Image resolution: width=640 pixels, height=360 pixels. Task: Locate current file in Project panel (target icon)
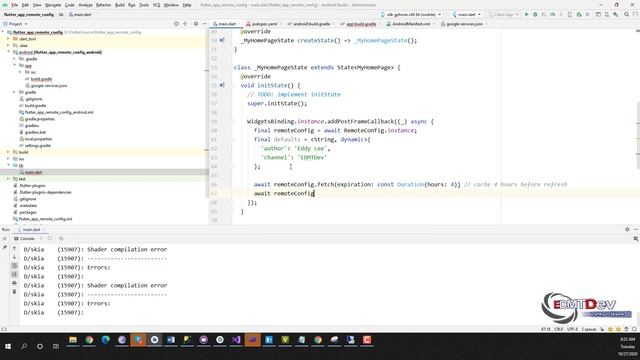[x=176, y=24]
